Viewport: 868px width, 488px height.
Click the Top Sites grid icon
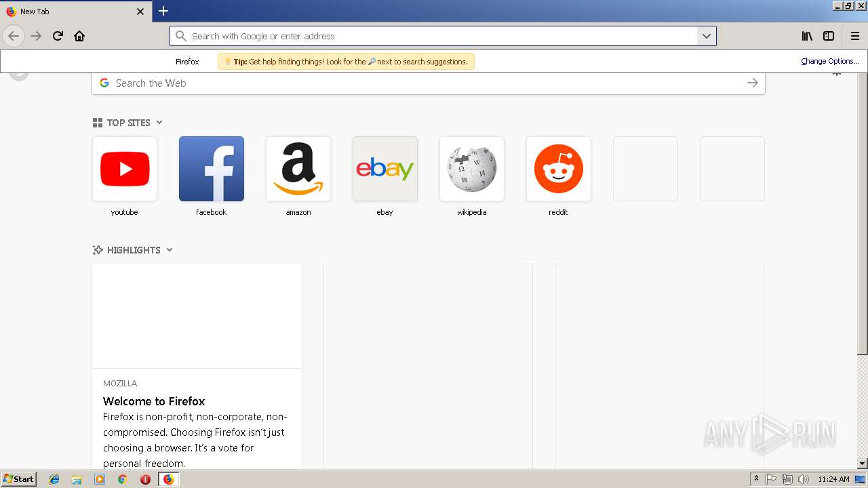tap(98, 123)
